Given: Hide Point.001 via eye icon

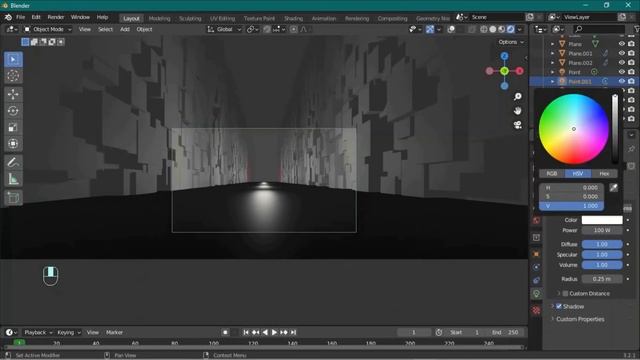Looking at the screenshot, I should pyautogui.click(x=622, y=81).
